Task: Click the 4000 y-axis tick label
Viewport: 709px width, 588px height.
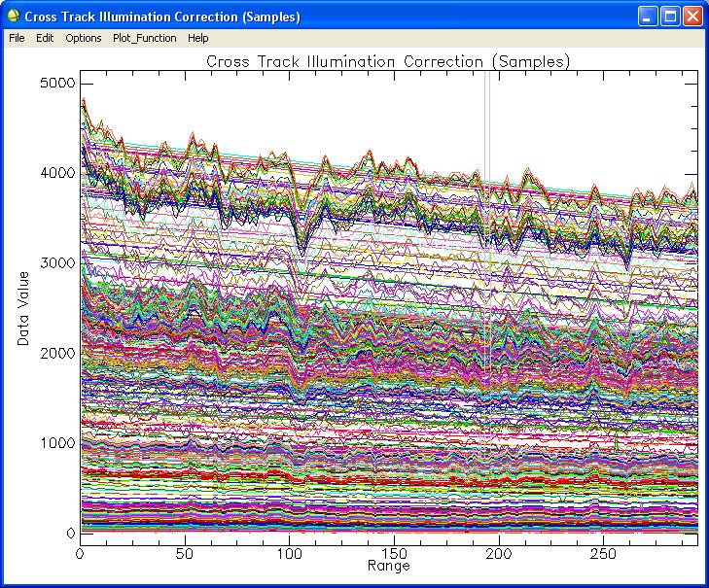Action: (x=57, y=173)
